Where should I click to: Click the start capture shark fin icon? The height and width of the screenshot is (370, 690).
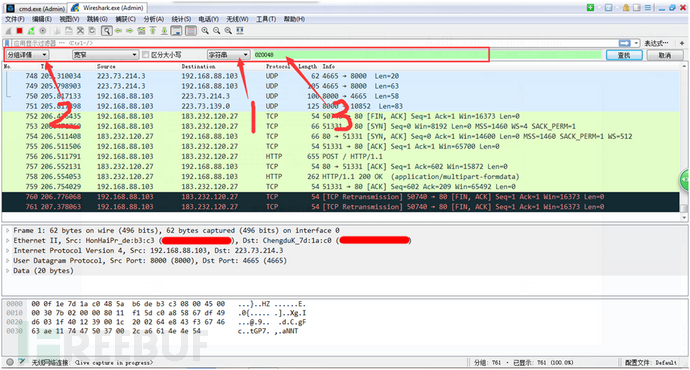click(x=8, y=31)
